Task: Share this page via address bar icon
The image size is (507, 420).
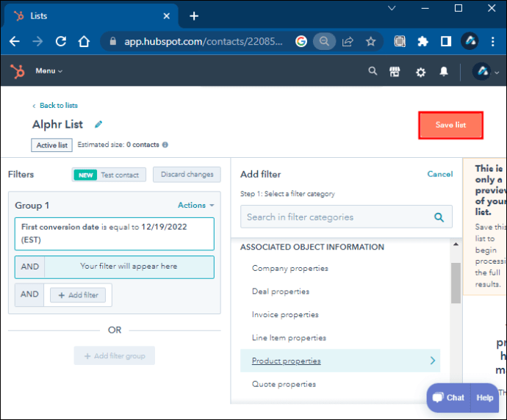Action: coord(348,41)
